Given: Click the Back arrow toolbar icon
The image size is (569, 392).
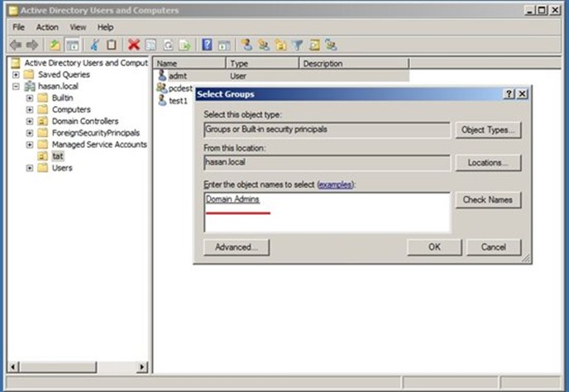Looking at the screenshot, I should pos(15,45).
